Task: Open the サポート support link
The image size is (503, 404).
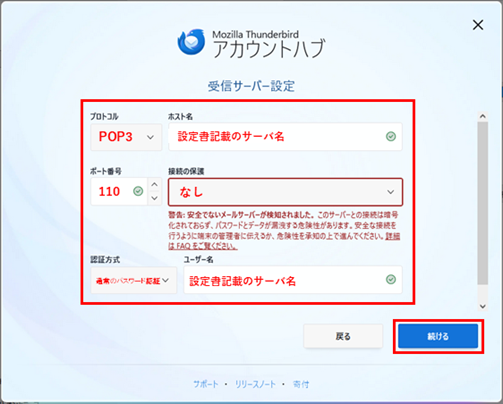Action: click(x=206, y=384)
